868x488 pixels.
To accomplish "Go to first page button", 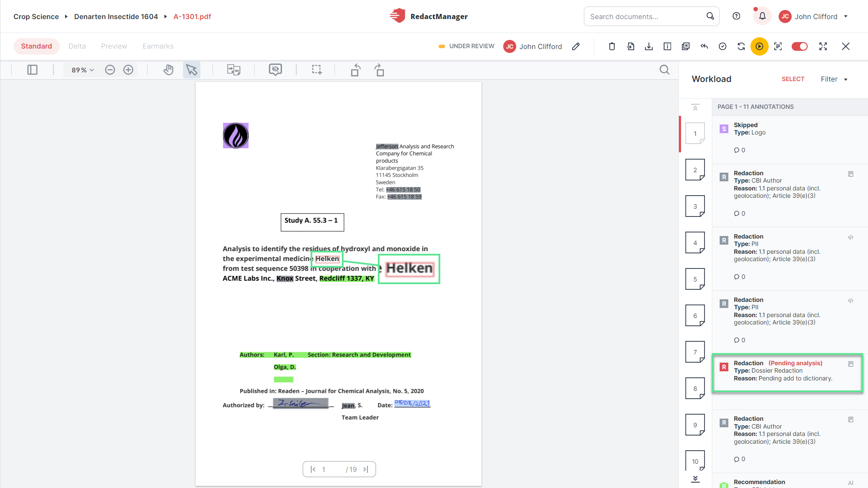I will (x=313, y=469).
